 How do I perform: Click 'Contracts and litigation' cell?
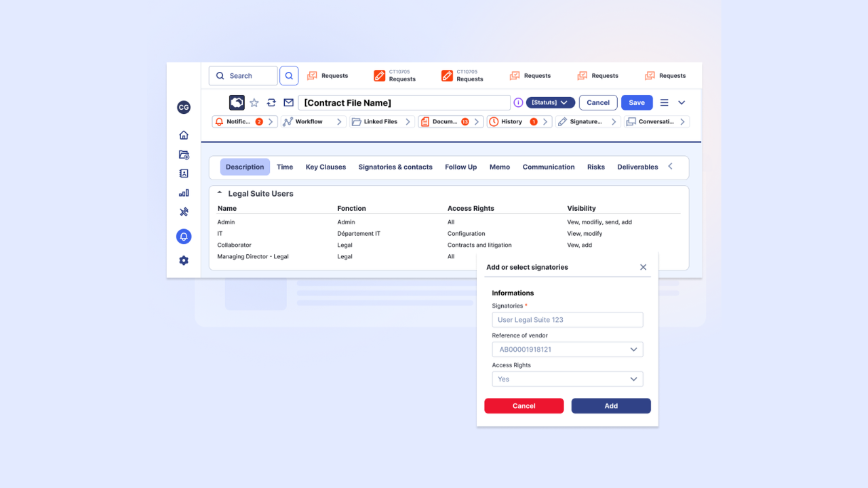[x=479, y=245]
